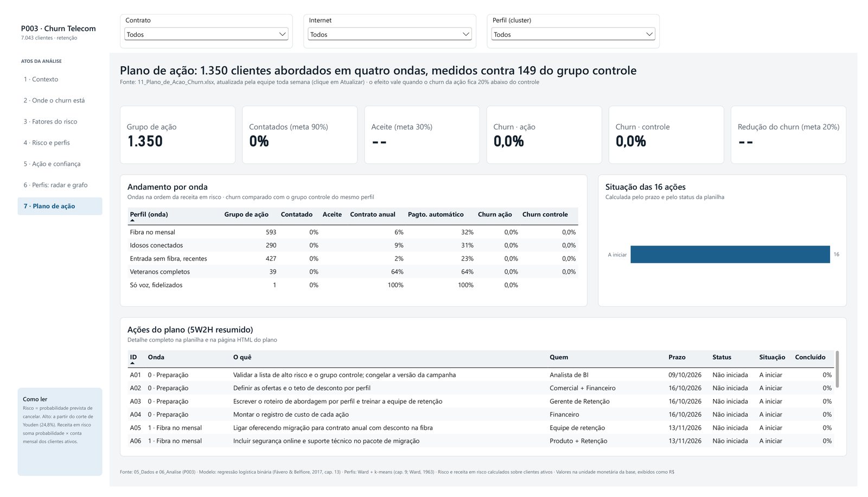Sort by Pagto. automático column header
This screenshot has width=868, height=497.
point(436,215)
